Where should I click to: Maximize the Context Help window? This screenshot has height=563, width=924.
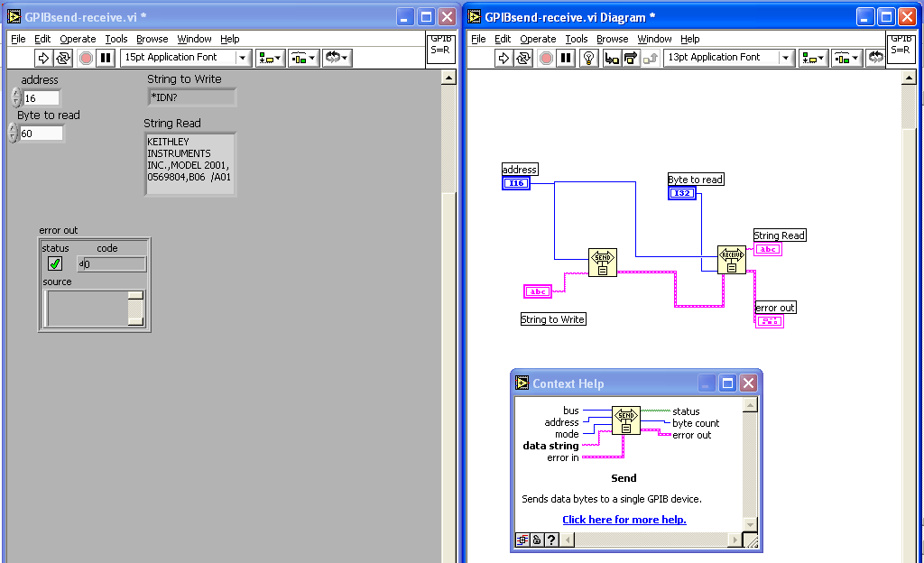point(728,383)
